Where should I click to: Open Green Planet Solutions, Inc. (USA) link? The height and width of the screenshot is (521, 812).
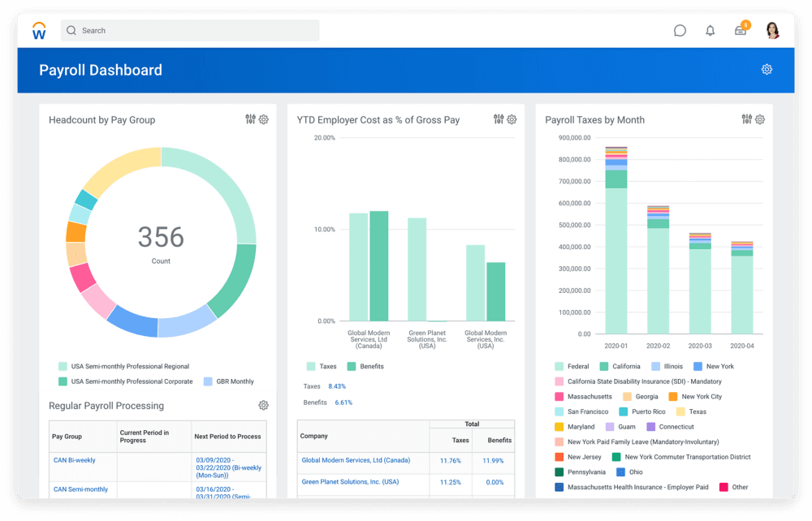click(350, 482)
